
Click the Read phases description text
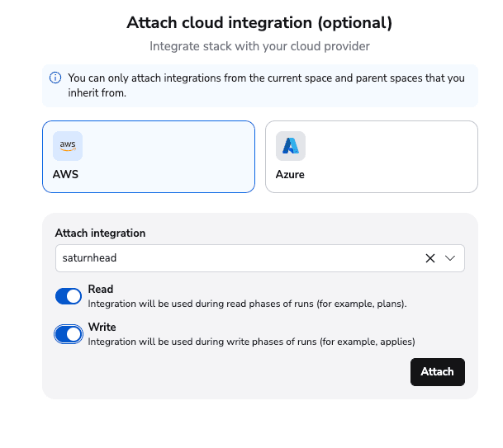[247, 304]
